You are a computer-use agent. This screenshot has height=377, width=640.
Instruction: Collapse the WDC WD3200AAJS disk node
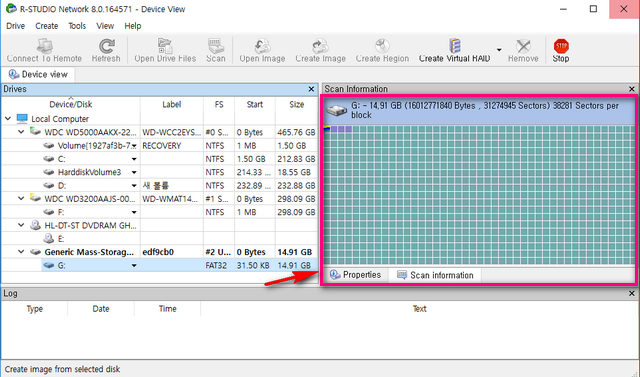(x=21, y=198)
